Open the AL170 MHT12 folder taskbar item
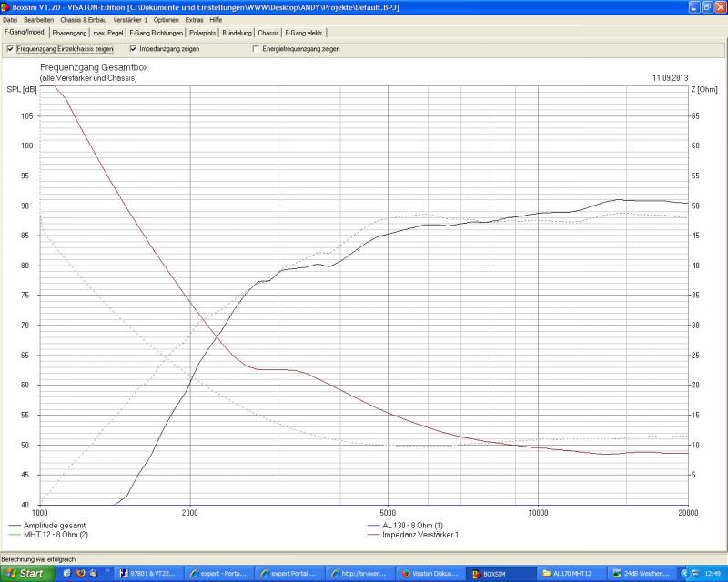This screenshot has height=582, width=728. (571, 574)
